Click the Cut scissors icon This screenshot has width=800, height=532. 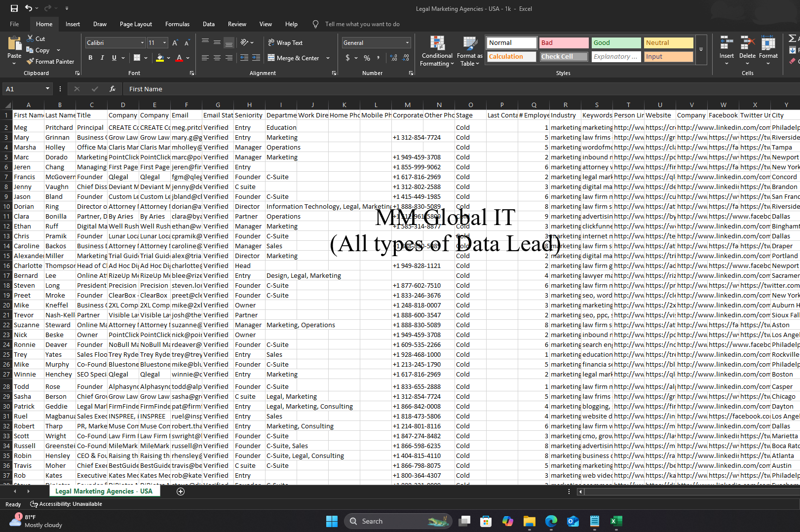click(x=30, y=38)
